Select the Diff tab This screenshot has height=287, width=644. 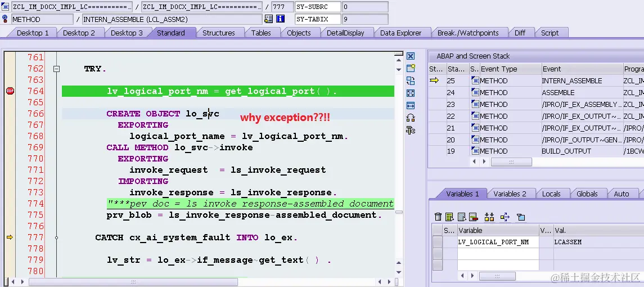click(520, 33)
